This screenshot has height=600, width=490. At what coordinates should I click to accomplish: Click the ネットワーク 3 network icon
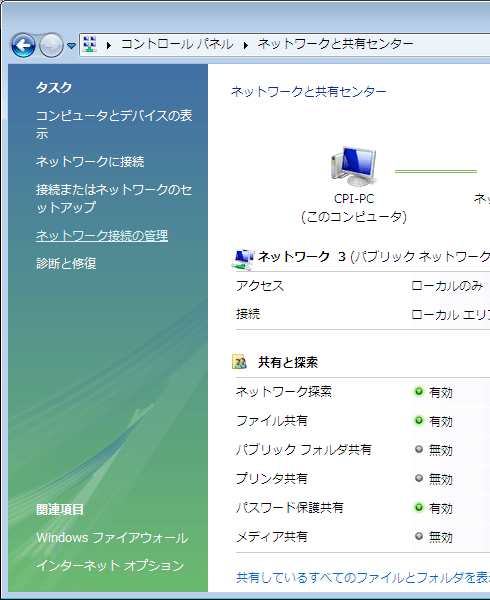pyautogui.click(x=243, y=259)
